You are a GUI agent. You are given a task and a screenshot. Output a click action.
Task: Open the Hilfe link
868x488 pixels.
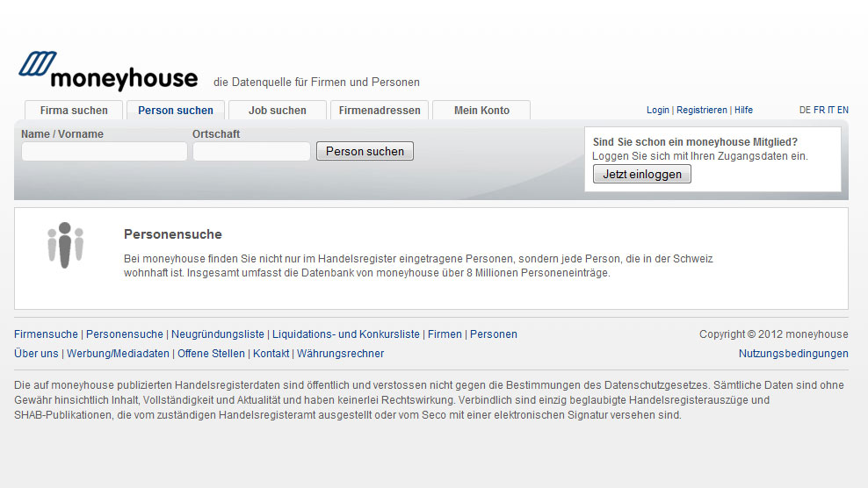click(743, 110)
